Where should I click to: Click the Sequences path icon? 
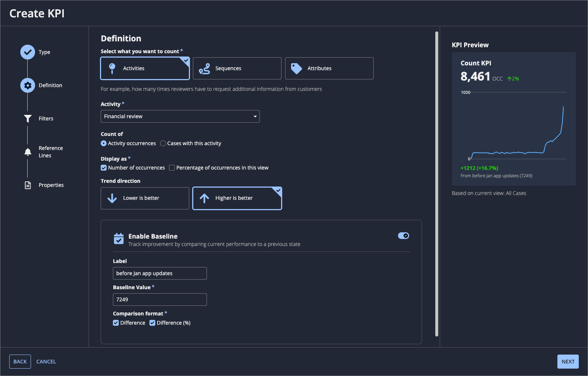pyautogui.click(x=204, y=68)
